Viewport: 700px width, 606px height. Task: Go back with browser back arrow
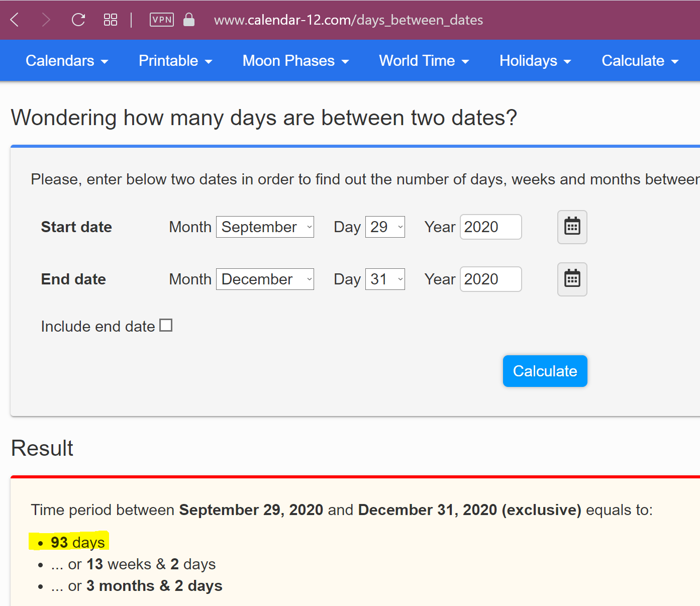click(15, 20)
